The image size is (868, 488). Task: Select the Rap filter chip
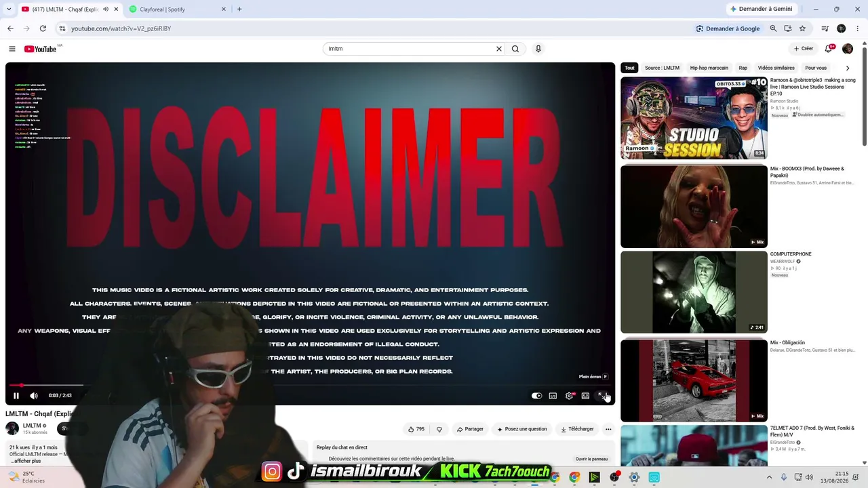point(743,68)
